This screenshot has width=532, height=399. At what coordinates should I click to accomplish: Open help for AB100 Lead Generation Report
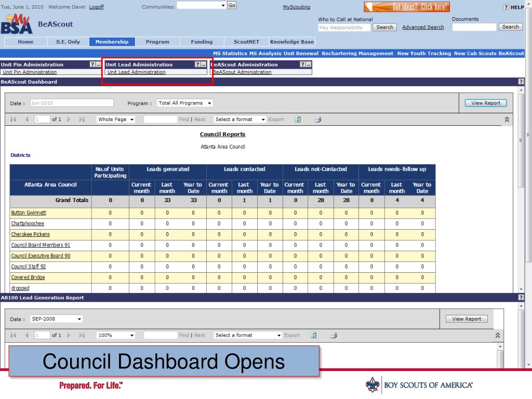coord(521,298)
